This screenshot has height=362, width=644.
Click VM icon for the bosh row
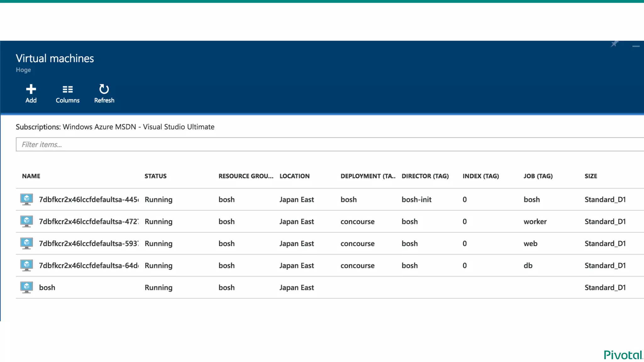click(27, 287)
